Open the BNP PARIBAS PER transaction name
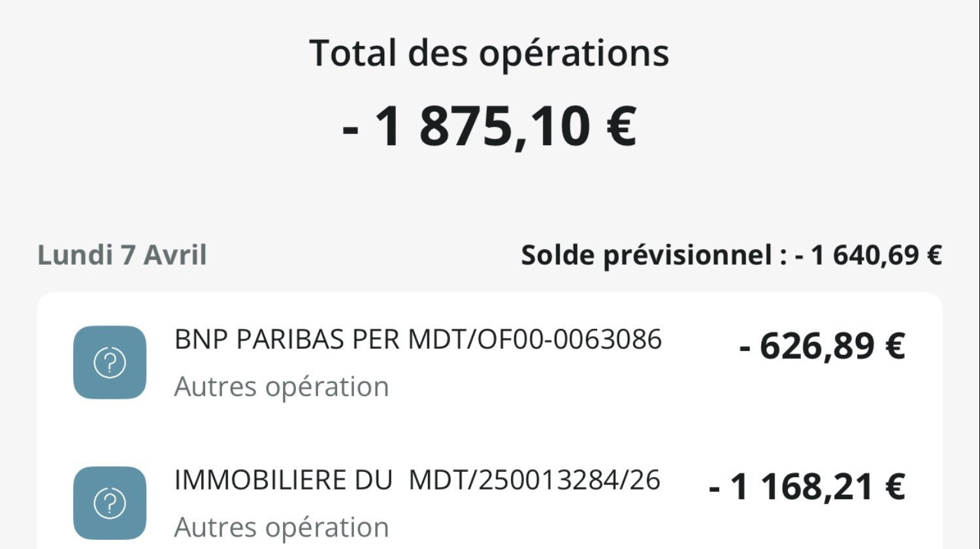This screenshot has height=549, width=980. pyautogui.click(x=288, y=339)
